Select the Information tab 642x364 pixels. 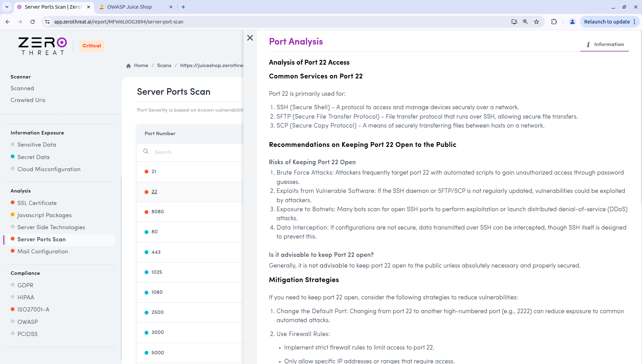coord(605,44)
